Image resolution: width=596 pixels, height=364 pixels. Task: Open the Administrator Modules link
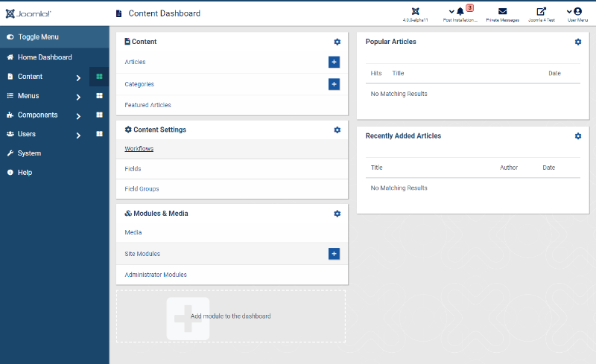pos(156,275)
